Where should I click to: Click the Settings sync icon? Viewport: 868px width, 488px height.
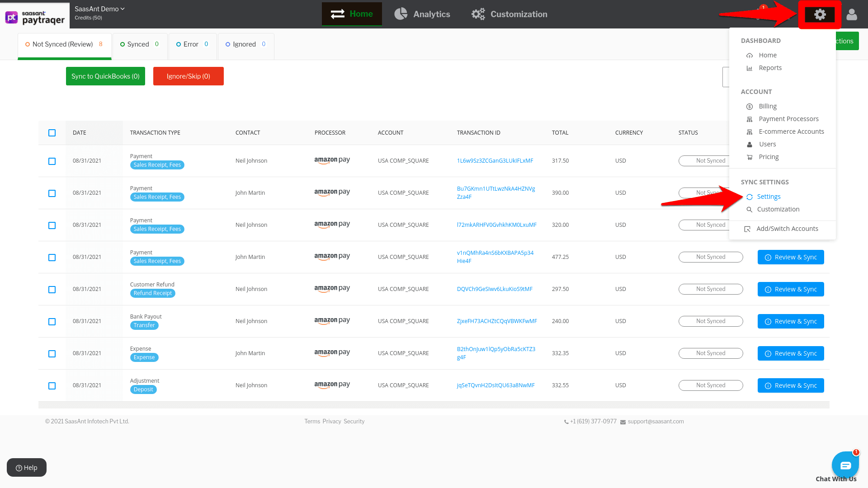[750, 197]
